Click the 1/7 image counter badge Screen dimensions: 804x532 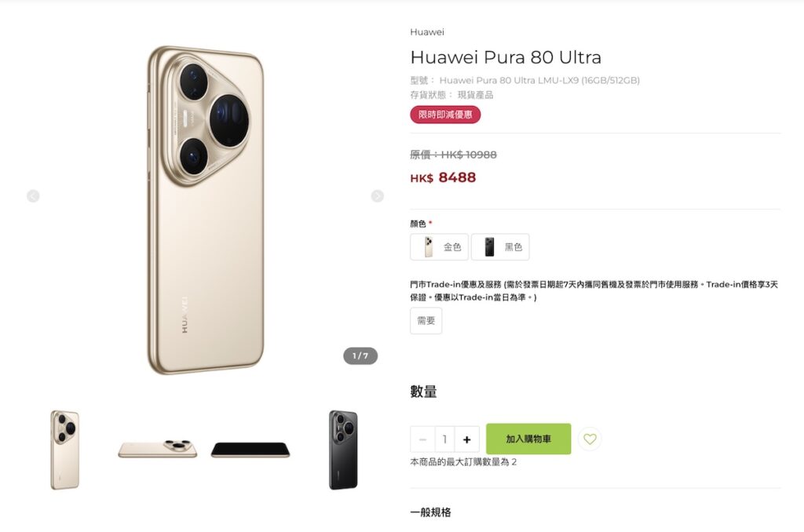click(360, 355)
